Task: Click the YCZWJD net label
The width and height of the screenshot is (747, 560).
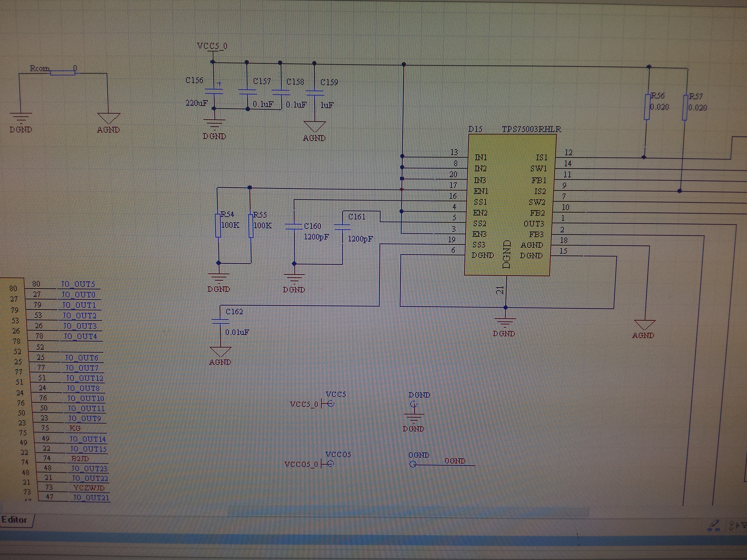Action: click(x=89, y=488)
